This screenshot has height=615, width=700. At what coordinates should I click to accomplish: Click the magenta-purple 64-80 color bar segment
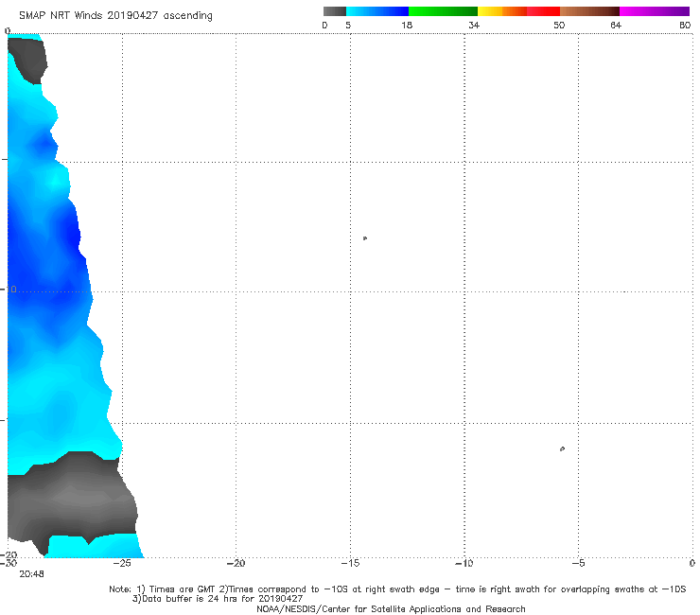point(655,11)
